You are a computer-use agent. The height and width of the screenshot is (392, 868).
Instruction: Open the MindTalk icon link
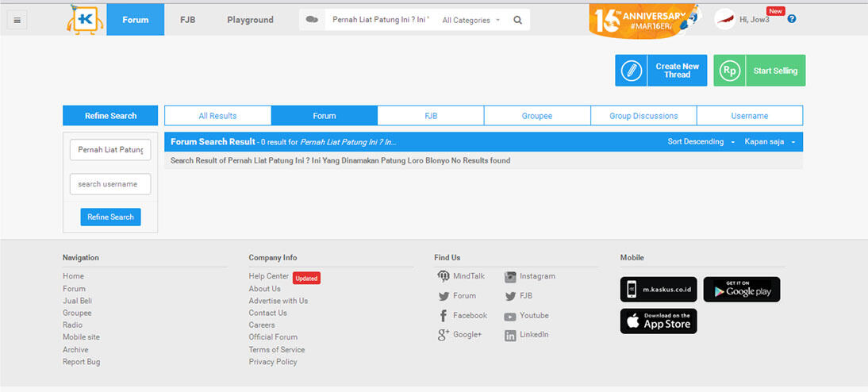(x=444, y=276)
